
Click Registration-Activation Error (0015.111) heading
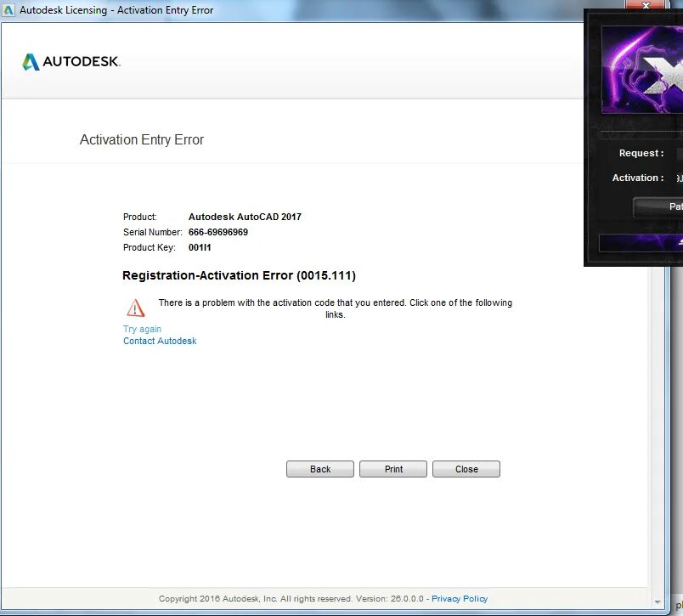[x=240, y=276]
